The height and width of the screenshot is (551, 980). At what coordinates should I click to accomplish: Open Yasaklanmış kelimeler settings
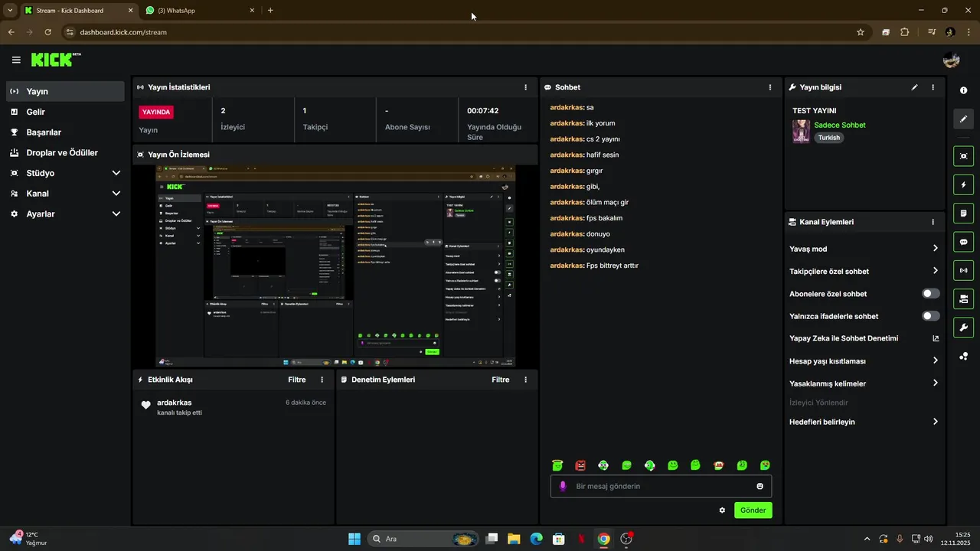click(x=864, y=383)
